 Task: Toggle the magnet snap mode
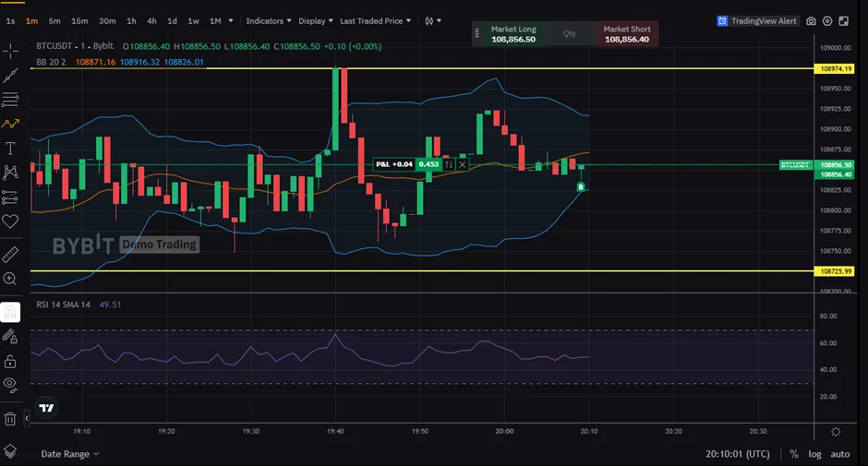click(x=10, y=312)
